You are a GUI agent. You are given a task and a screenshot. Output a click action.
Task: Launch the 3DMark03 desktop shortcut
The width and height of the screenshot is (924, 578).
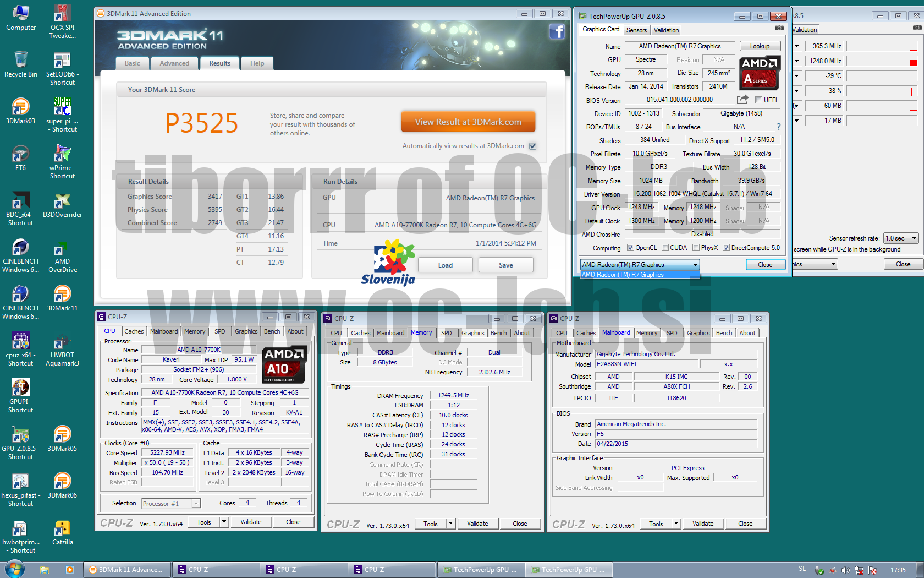coord(20,111)
